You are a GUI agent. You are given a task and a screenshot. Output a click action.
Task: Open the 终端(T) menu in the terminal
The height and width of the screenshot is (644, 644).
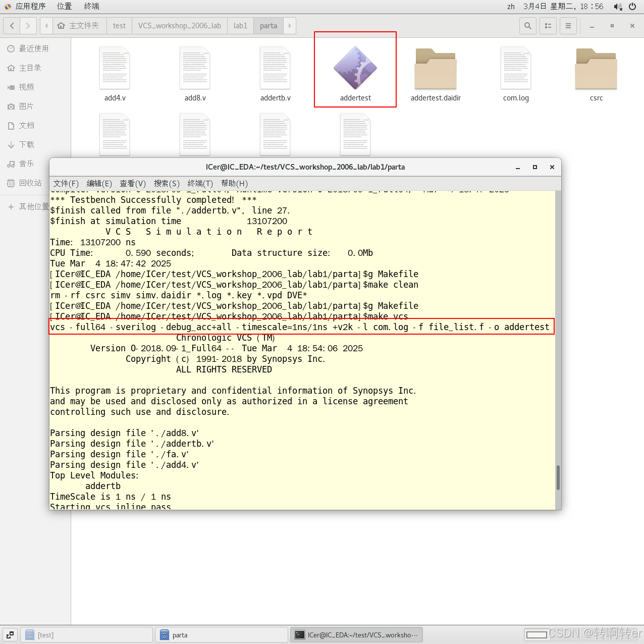(x=200, y=183)
